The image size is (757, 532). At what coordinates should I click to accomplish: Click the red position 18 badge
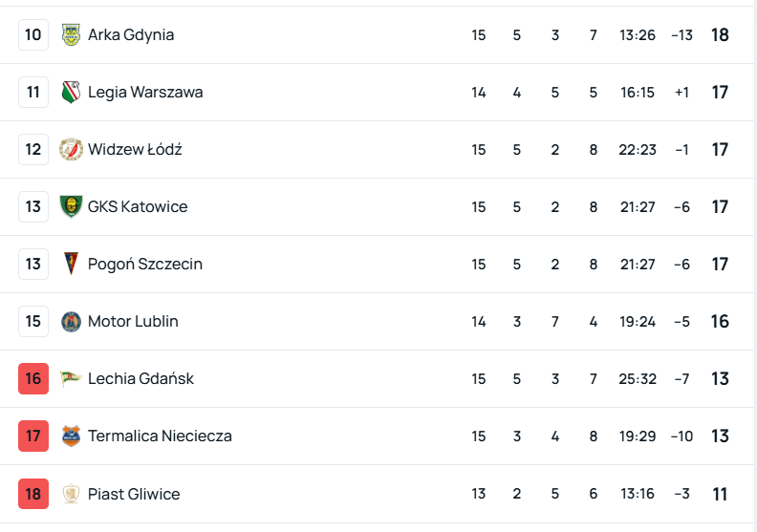pos(33,494)
